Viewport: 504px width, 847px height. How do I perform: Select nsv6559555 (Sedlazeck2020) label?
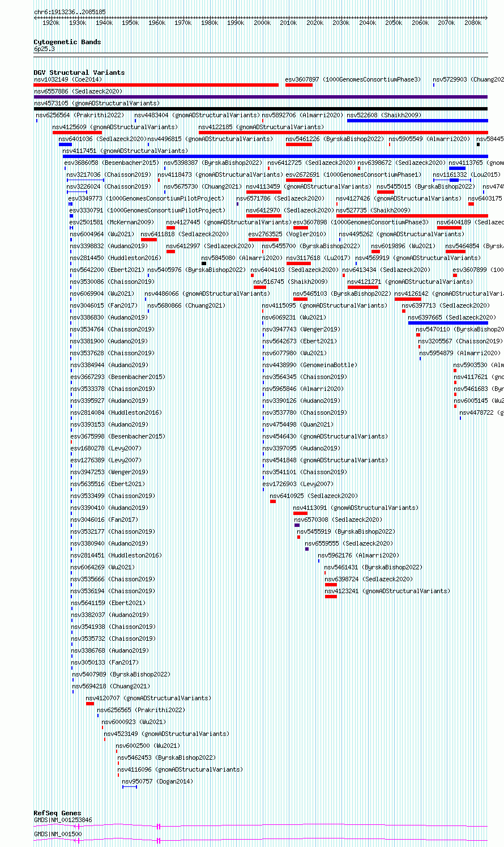348,543
